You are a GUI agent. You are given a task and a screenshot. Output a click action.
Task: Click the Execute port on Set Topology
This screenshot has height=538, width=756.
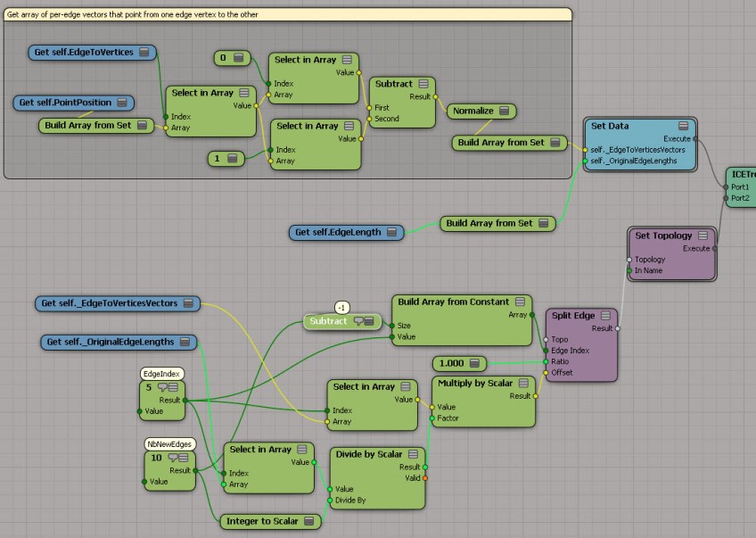[715, 248]
